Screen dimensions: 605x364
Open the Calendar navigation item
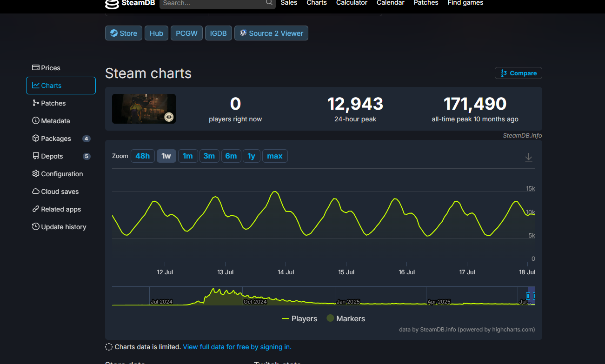391,3
